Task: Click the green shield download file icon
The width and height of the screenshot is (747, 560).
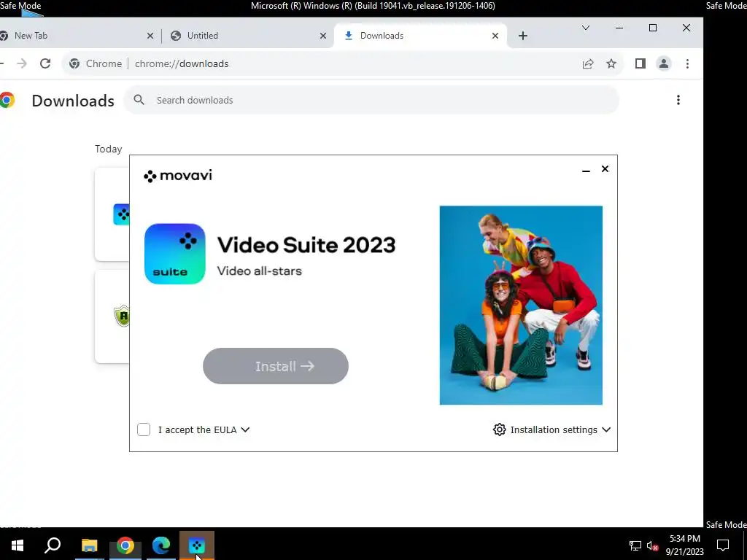Action: pyautogui.click(x=122, y=316)
